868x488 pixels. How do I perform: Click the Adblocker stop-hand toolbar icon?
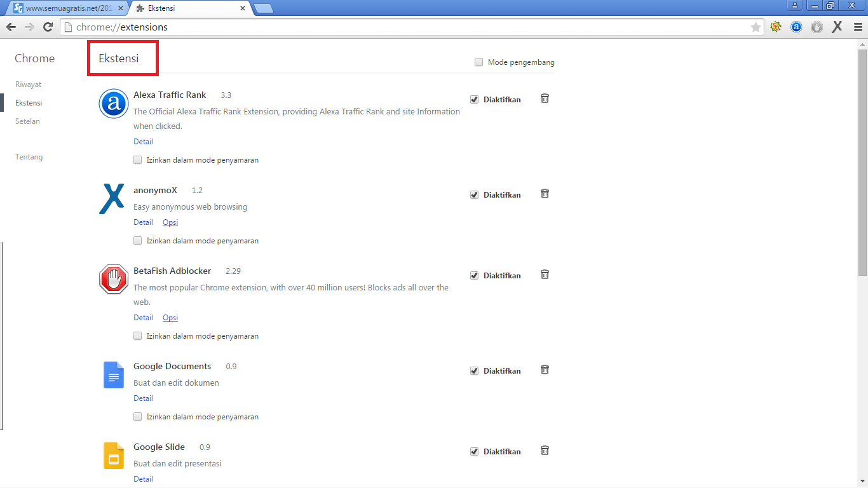(817, 27)
